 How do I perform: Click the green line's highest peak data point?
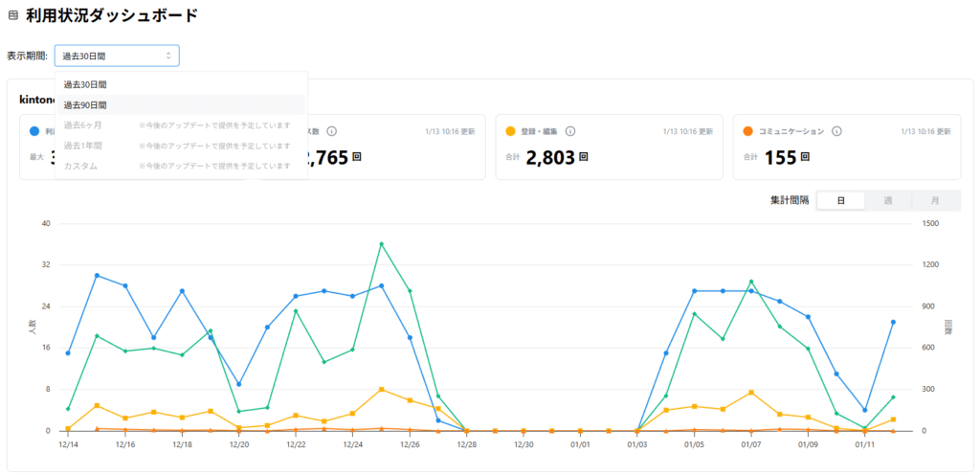(381, 244)
